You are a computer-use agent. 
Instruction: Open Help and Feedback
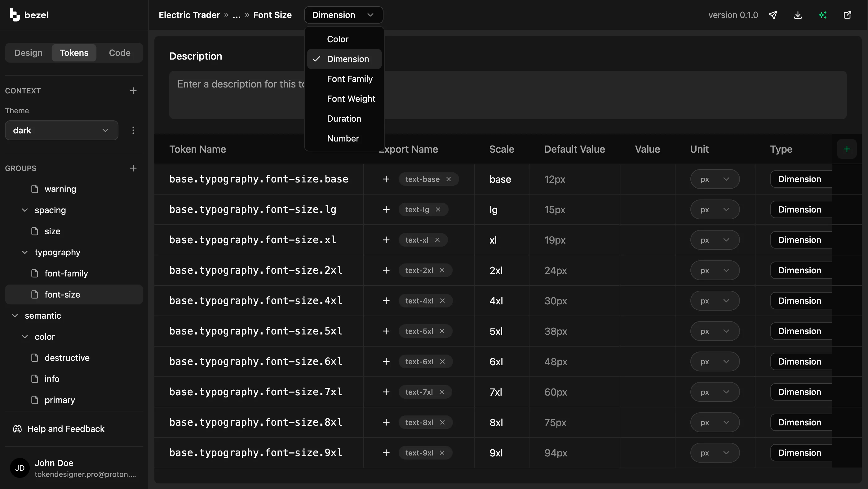pos(59,428)
